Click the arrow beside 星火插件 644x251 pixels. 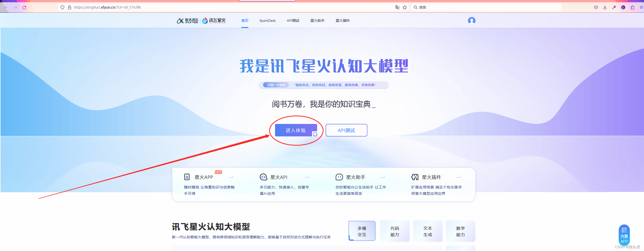tap(458, 177)
